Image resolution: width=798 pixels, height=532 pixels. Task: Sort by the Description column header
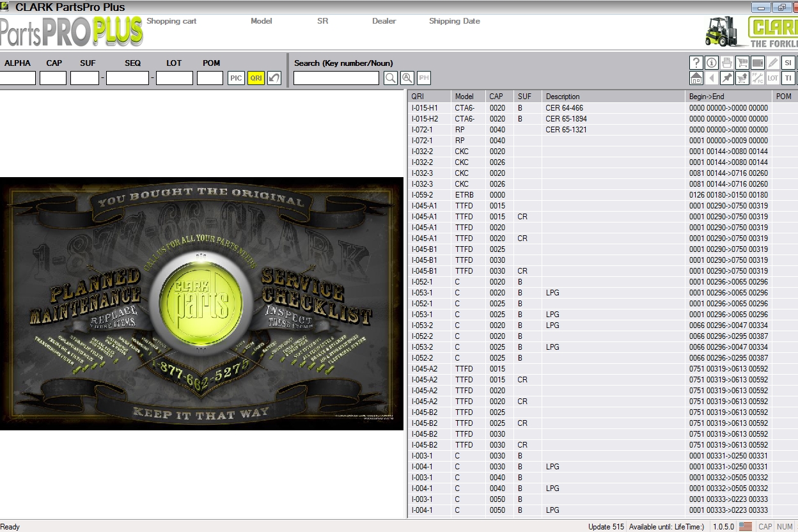613,97
